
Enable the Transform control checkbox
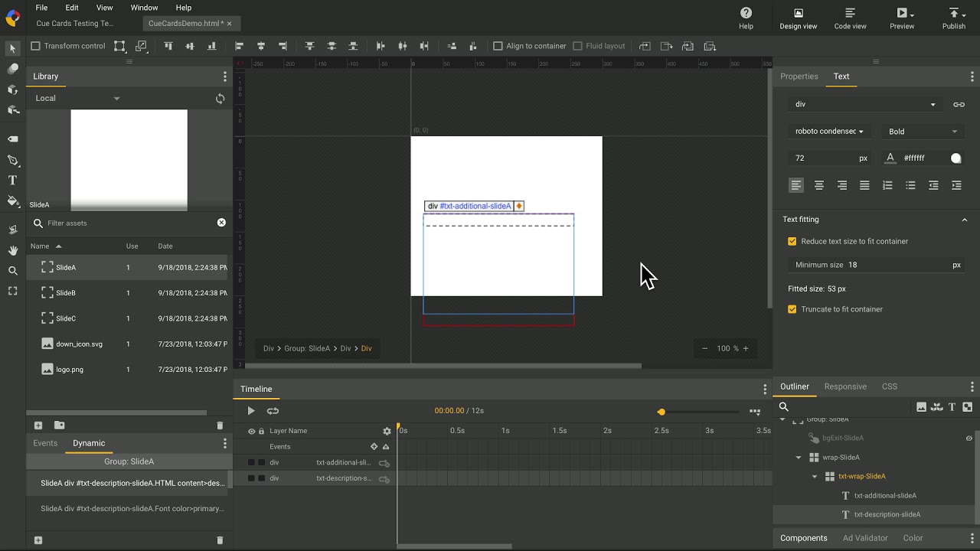point(35,46)
